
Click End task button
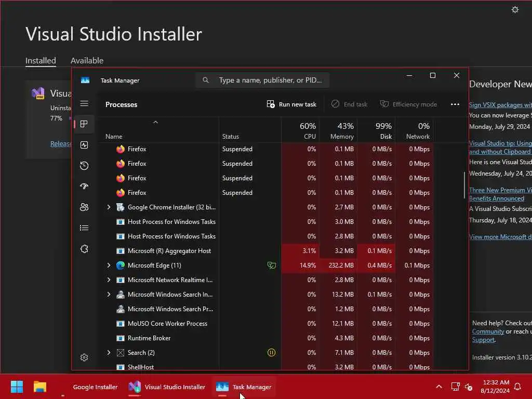[349, 104]
